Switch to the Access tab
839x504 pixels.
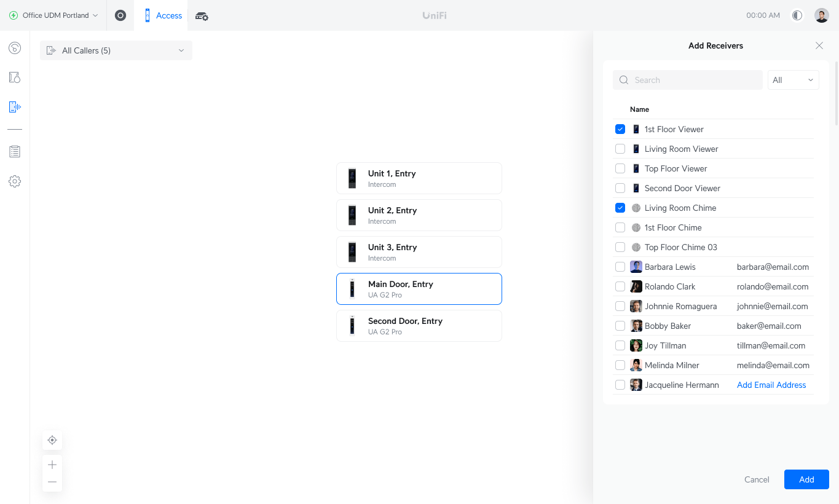(x=162, y=15)
